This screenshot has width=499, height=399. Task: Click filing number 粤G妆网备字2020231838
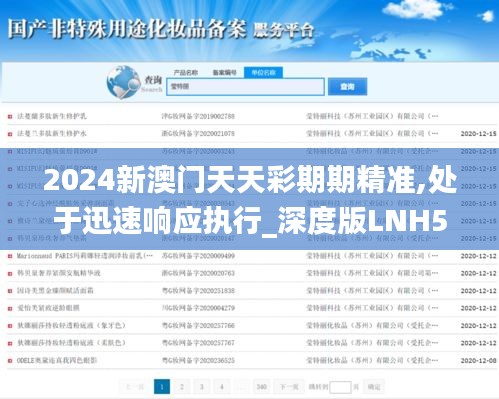(198, 291)
